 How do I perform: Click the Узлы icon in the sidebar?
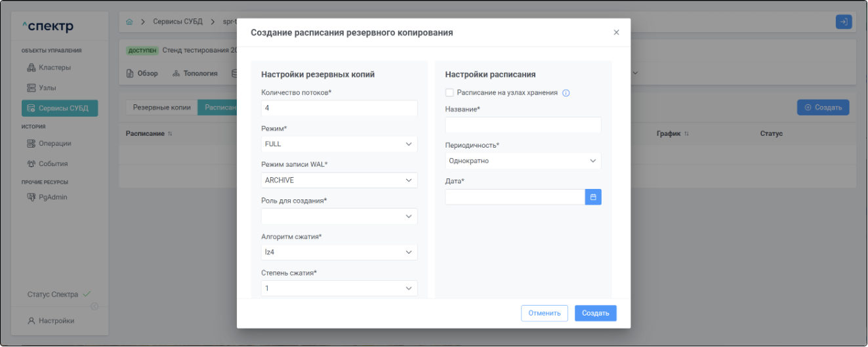[31, 88]
